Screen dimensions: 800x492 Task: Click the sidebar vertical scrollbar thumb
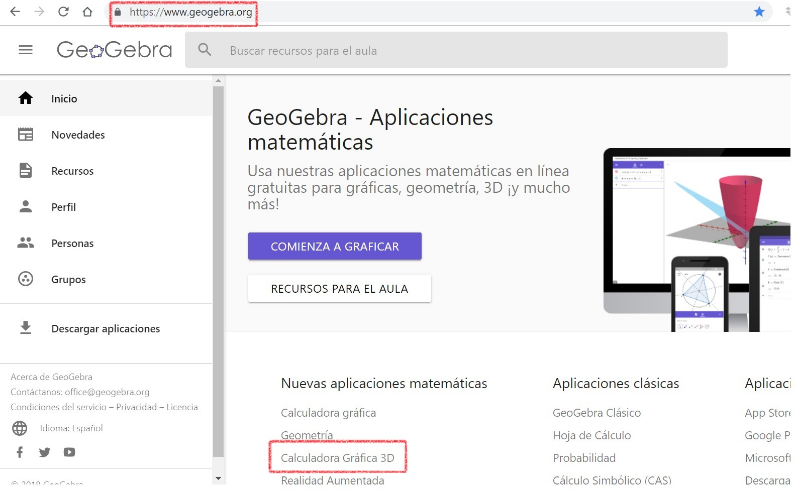[x=218, y=272]
